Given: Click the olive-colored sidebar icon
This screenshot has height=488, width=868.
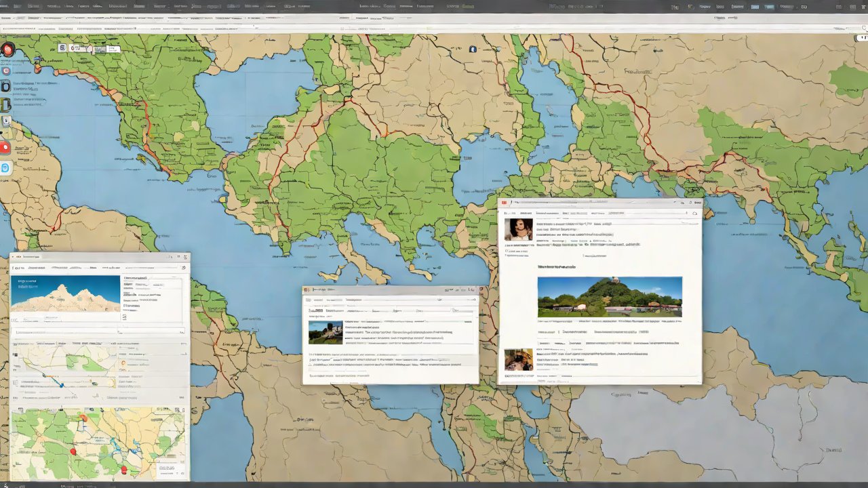Looking at the screenshot, I should [x=5, y=104].
